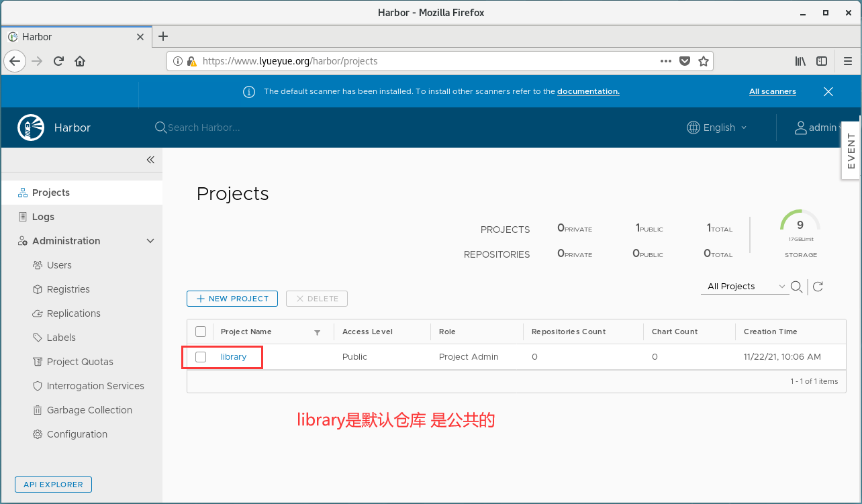Click the site information icon in the URL bar

click(178, 61)
